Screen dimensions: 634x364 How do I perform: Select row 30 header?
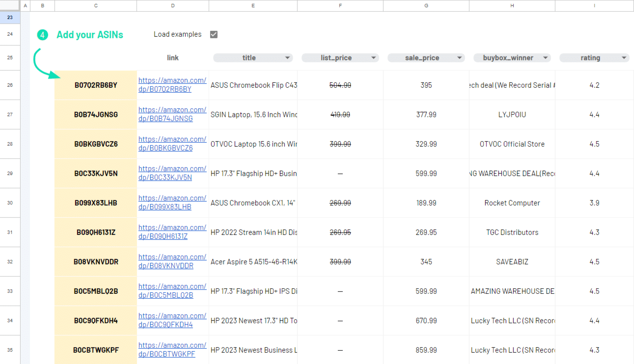pos(10,203)
